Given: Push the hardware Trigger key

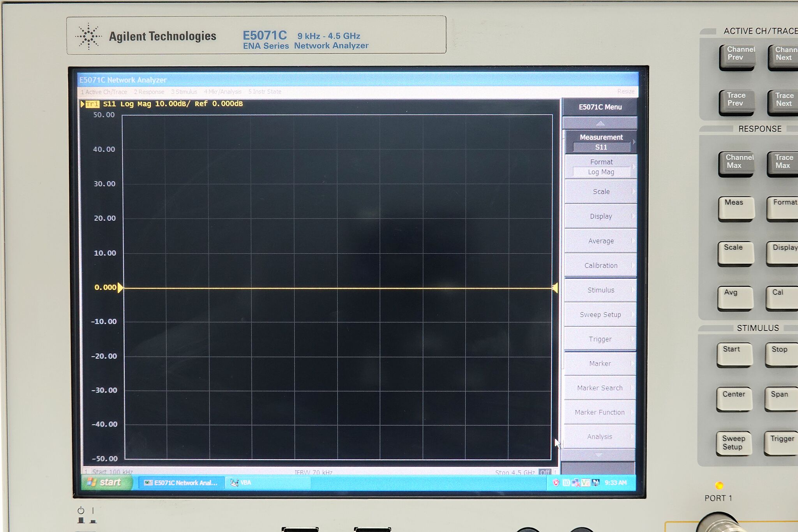Looking at the screenshot, I should click(x=780, y=444).
